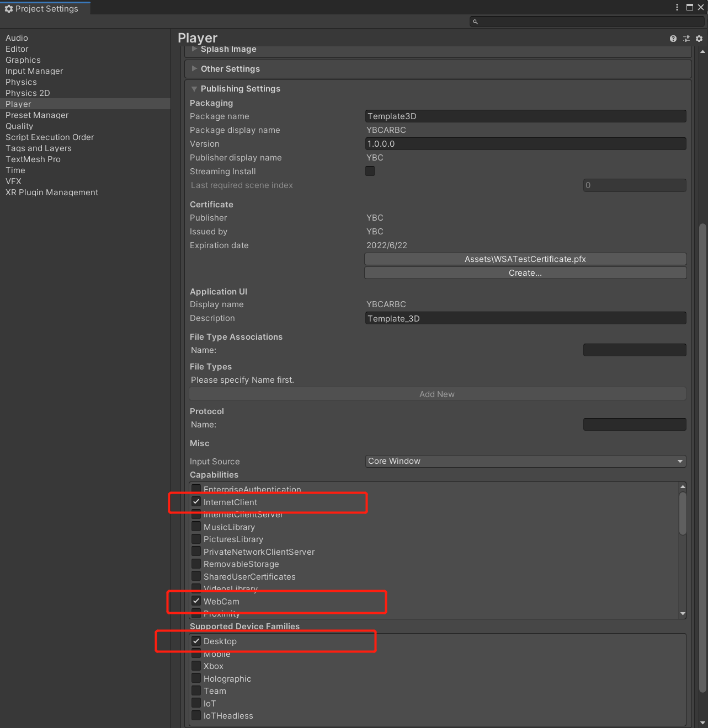708x728 pixels.
Task: Edit the Version input field
Action: 525,143
